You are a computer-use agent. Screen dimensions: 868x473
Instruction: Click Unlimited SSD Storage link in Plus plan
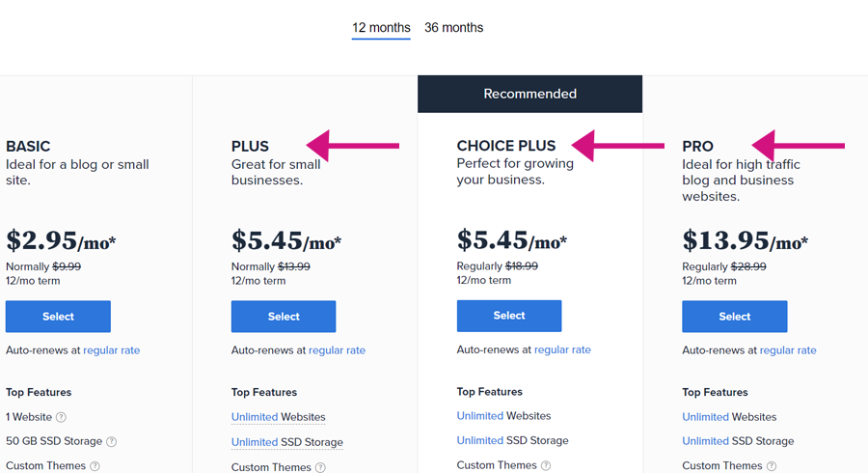[287, 442]
